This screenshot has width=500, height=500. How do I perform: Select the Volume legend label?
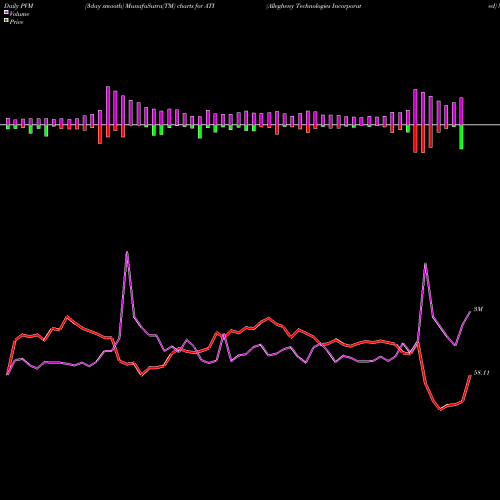tap(19, 14)
